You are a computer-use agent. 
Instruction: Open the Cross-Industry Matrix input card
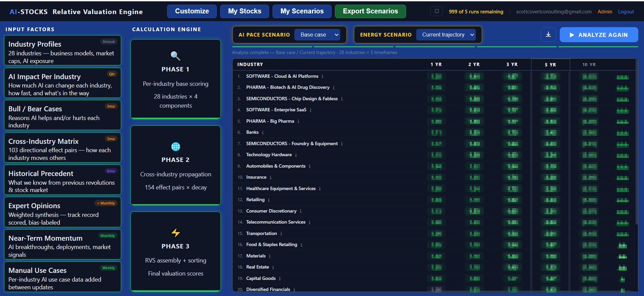(62, 148)
